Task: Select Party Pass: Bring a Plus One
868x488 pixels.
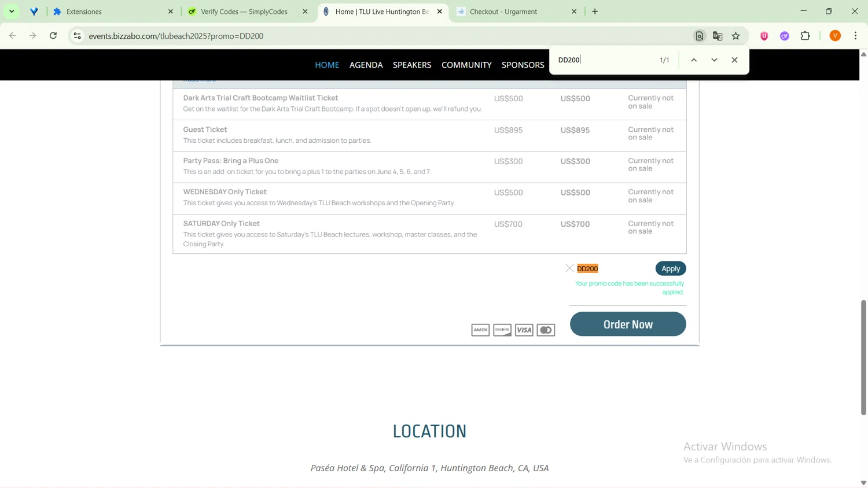Action: click(x=231, y=161)
